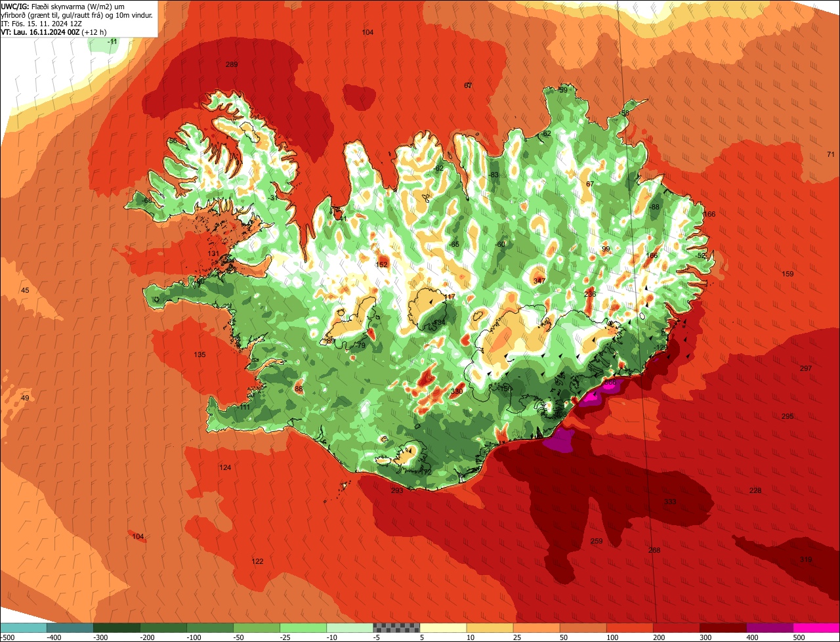The width and height of the screenshot is (840, 642).
Task: Click the dark green -200 to -100 swatch
Action: [x=163, y=628]
